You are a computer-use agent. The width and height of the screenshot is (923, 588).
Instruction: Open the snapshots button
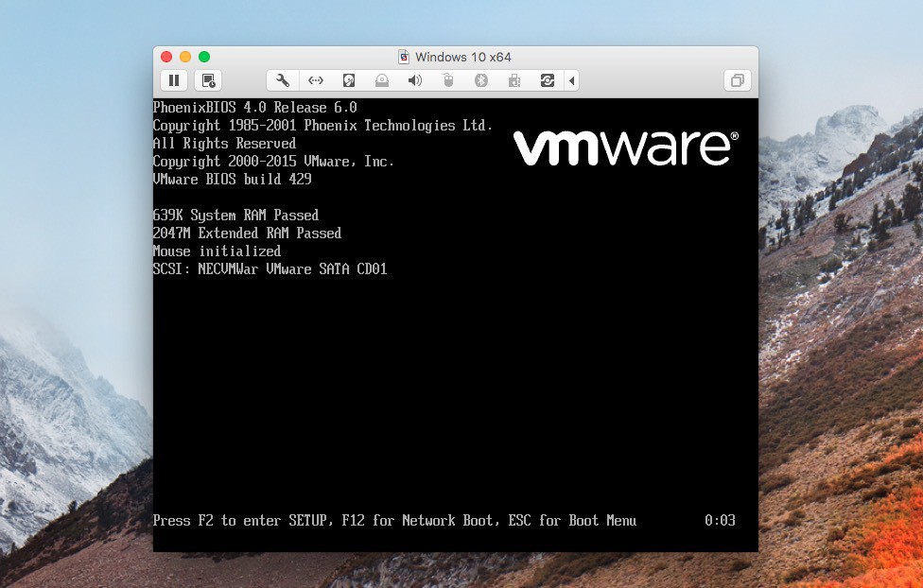[209, 80]
